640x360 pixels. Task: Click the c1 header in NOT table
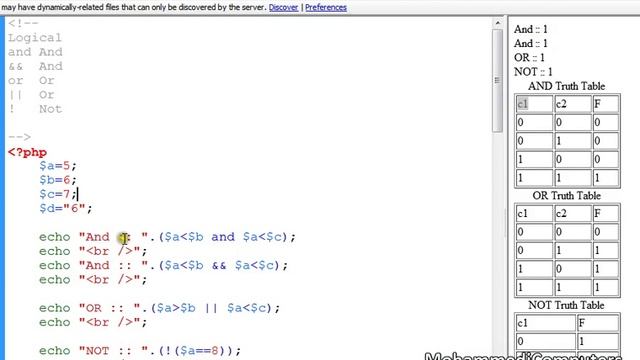(x=545, y=323)
